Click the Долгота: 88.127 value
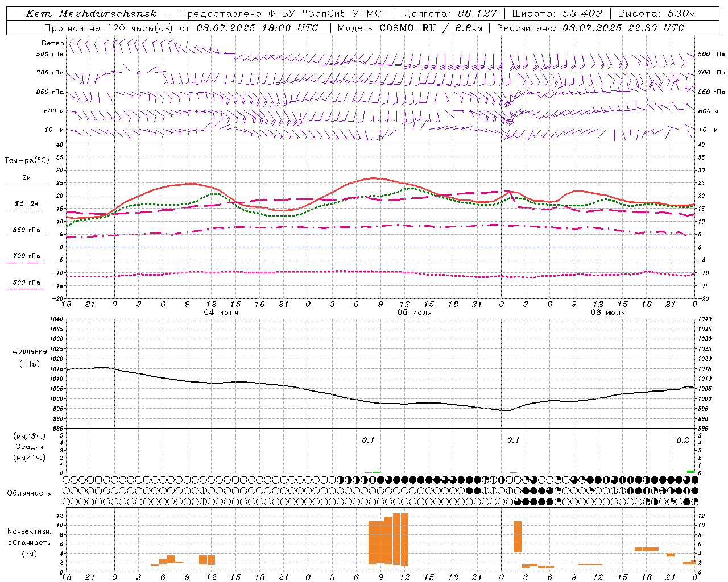Viewport: 728px width, 582px height. tap(450, 14)
